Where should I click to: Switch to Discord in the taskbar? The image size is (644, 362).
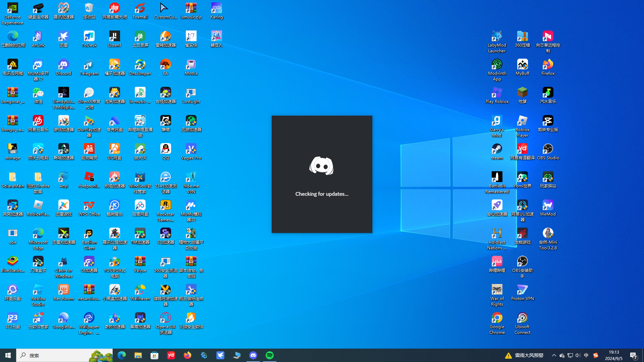point(253,355)
